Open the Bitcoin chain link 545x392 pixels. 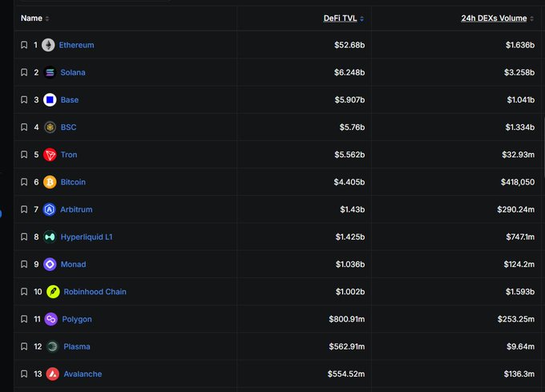pos(73,182)
